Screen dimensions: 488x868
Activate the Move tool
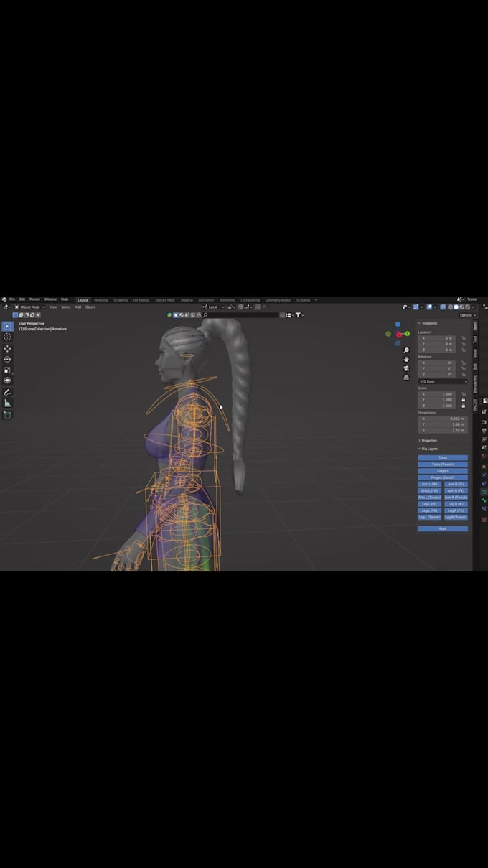pyautogui.click(x=8, y=348)
